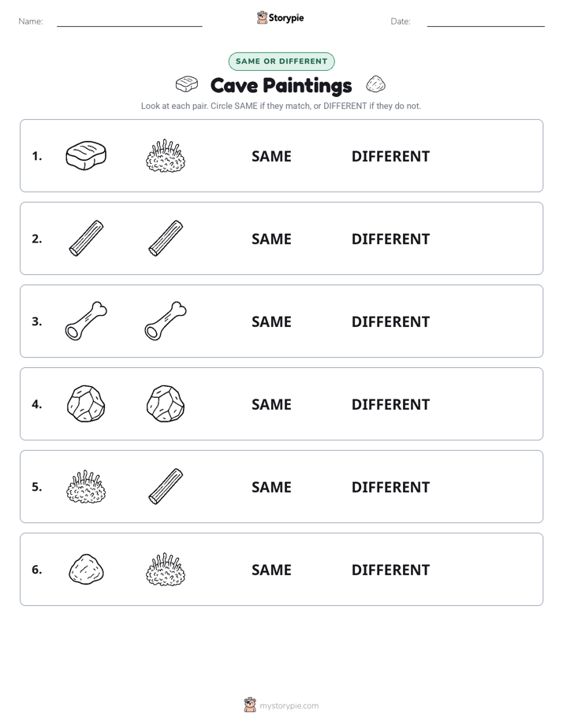The image size is (563, 728).
Task: Choose DIFFERENT for pair number 1
Action: pyautogui.click(x=390, y=157)
